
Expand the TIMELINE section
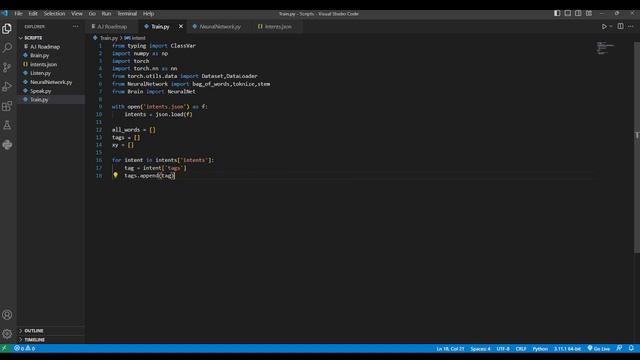click(x=51, y=340)
